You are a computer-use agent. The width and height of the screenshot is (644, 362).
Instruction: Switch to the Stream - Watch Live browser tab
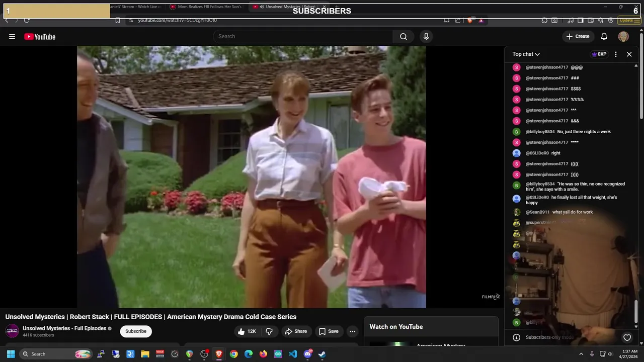tap(136, 7)
